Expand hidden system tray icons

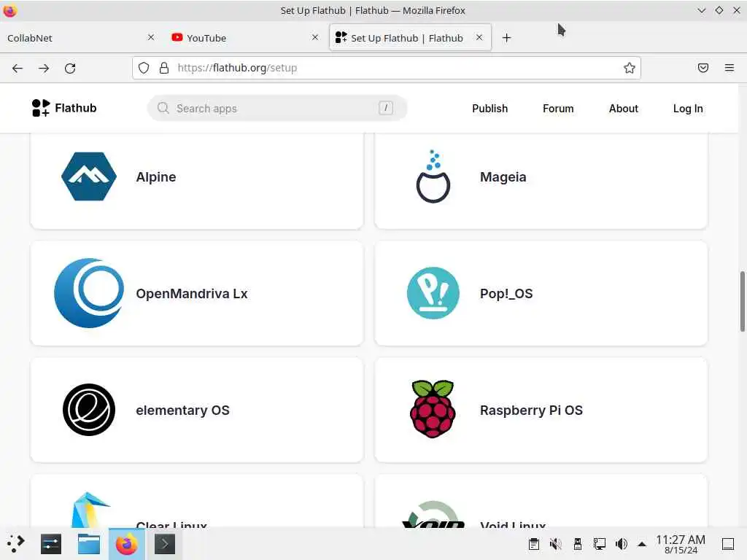(x=642, y=544)
